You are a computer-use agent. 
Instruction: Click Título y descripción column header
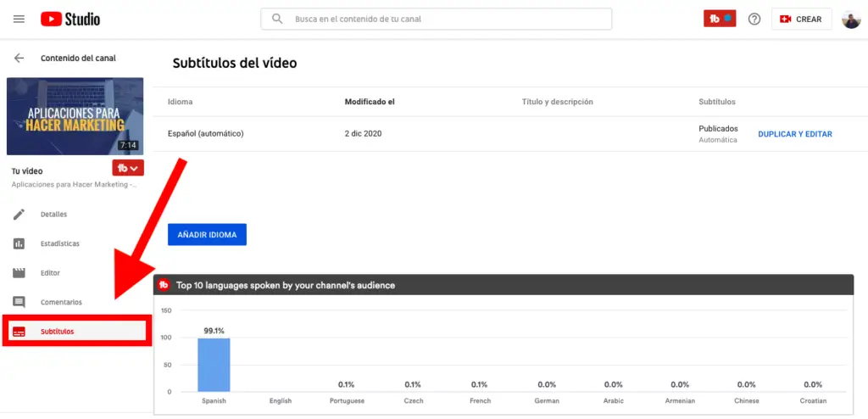tap(558, 102)
